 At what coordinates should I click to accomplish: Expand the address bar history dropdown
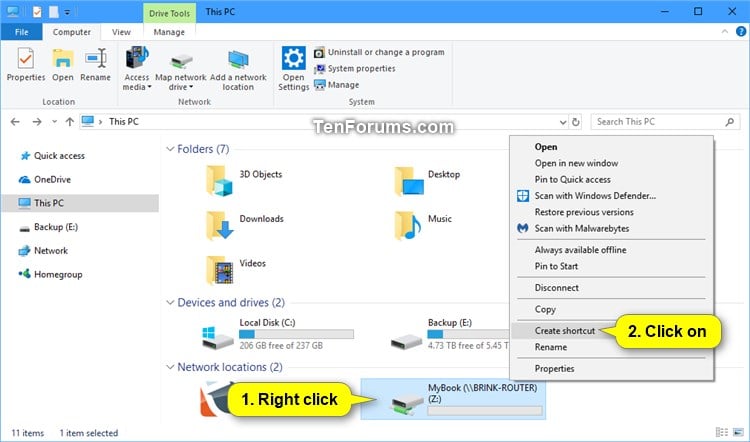coord(563,122)
